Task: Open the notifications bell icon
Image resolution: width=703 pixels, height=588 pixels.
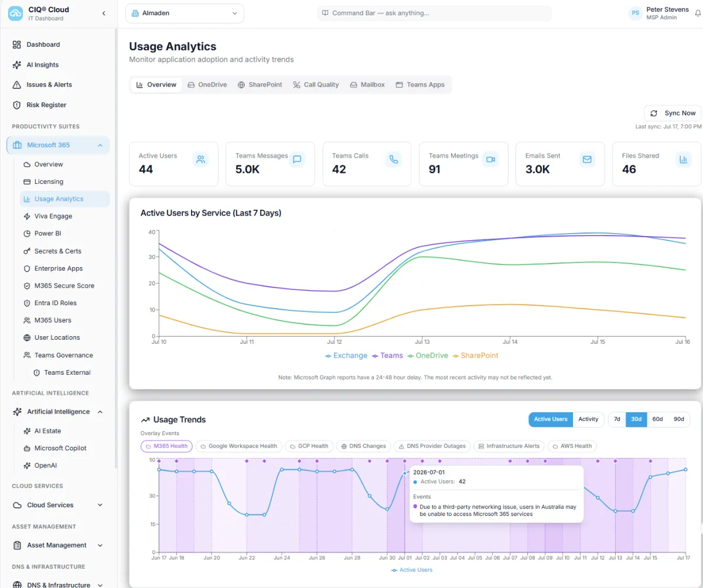Action: (698, 13)
